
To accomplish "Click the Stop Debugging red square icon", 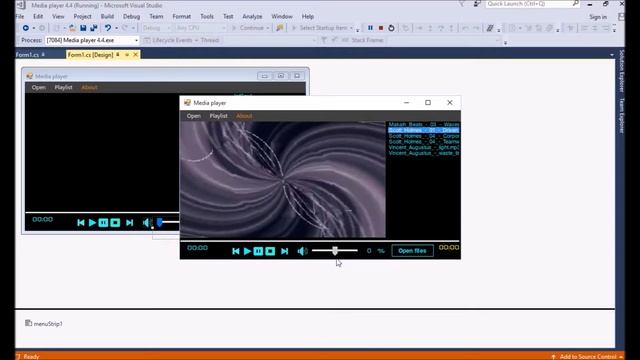I will [x=381, y=28].
